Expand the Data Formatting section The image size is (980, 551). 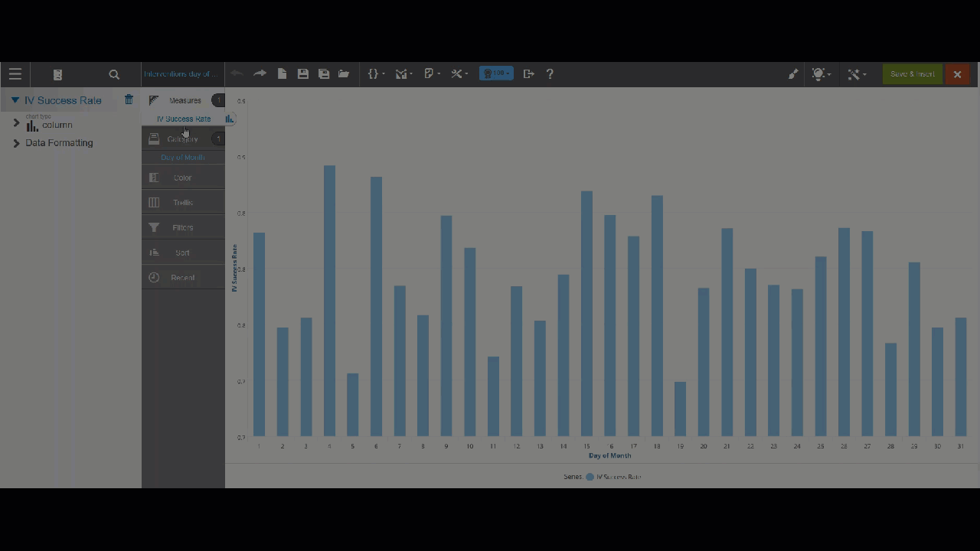(x=16, y=143)
